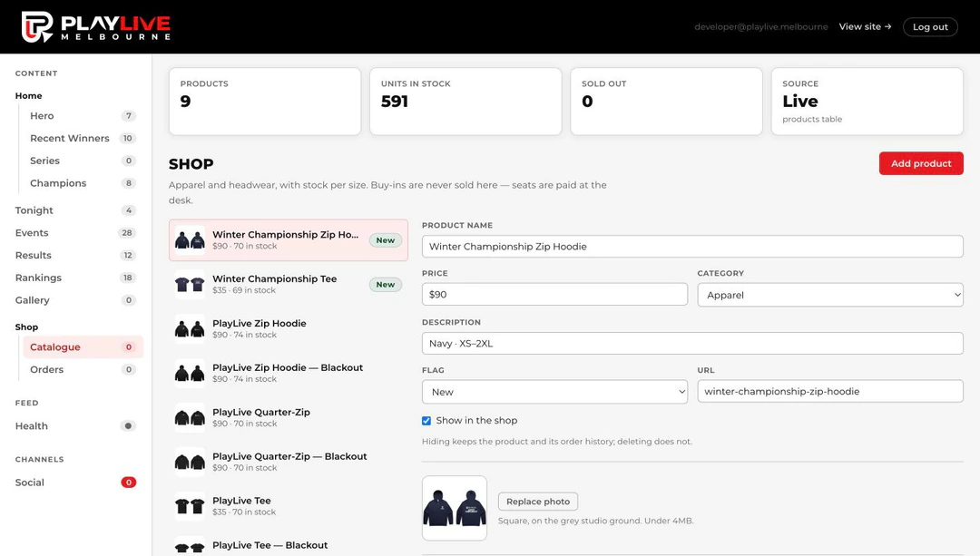Open the Winter Championship Zip Hoodie product thumbnail

pos(190,239)
